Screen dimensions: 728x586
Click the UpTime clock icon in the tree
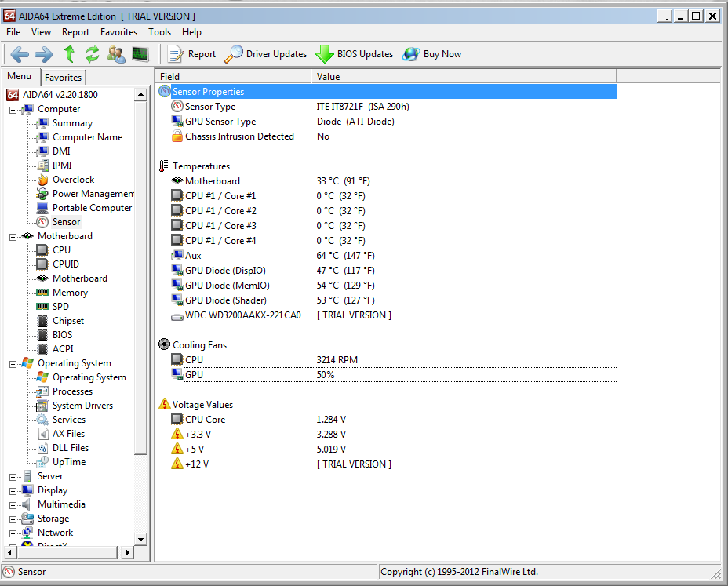point(42,462)
